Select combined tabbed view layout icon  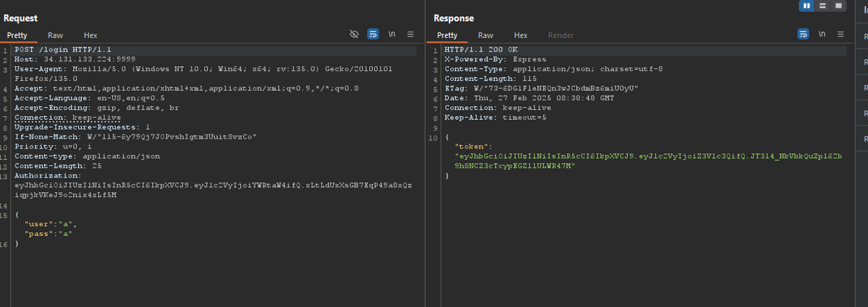tap(838, 6)
